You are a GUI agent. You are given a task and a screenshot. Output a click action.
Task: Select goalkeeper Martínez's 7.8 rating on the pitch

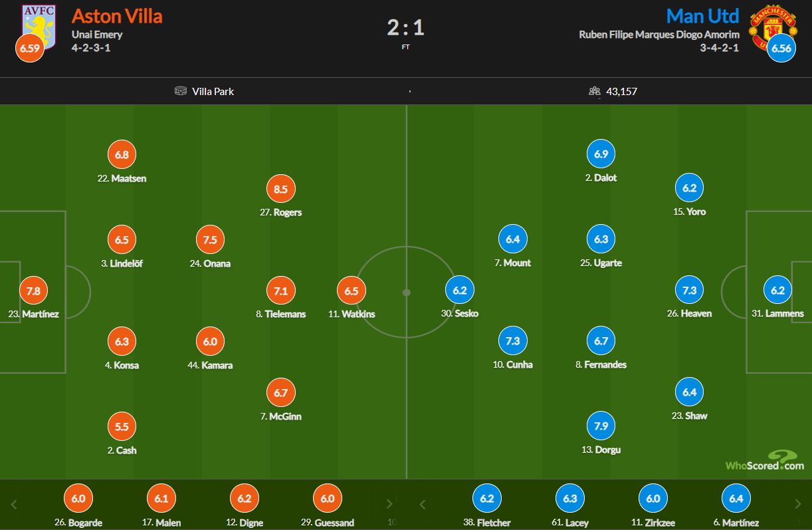[x=33, y=291]
